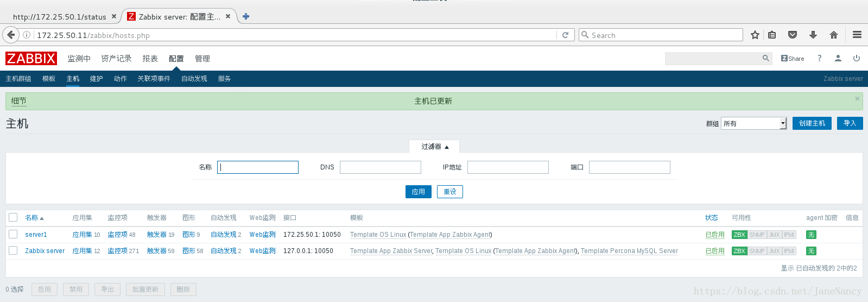868x302 pixels.
Task: Click the logout power icon
Action: click(857, 58)
